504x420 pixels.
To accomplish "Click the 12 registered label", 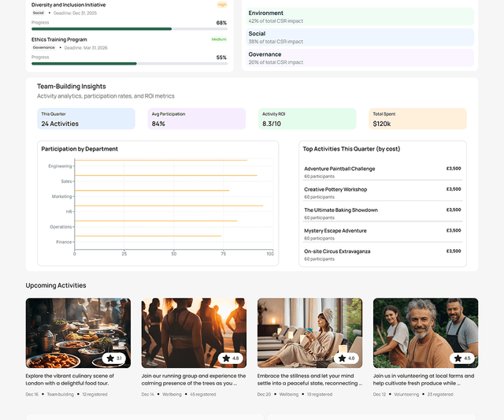I will (x=94, y=394).
